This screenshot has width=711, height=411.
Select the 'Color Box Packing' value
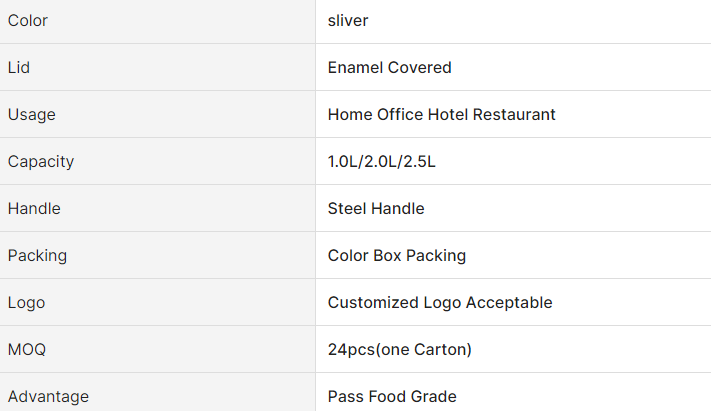coord(396,256)
